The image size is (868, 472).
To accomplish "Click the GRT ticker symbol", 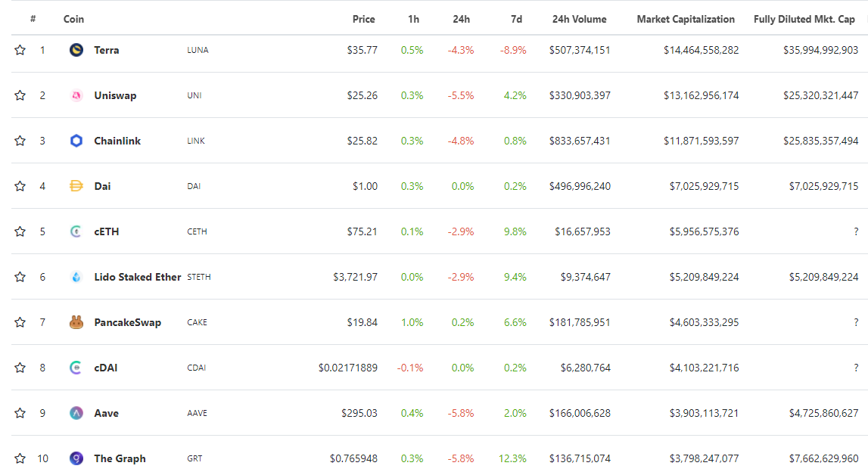I will [194, 458].
